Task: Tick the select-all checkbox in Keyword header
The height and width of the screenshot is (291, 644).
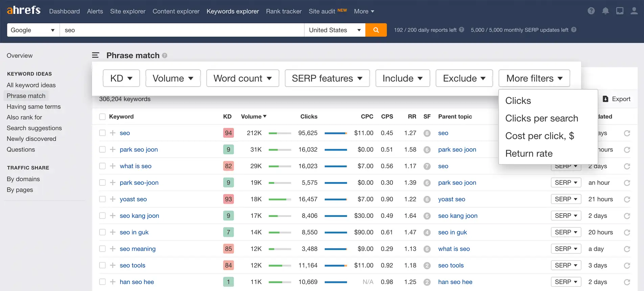Action: point(102,117)
